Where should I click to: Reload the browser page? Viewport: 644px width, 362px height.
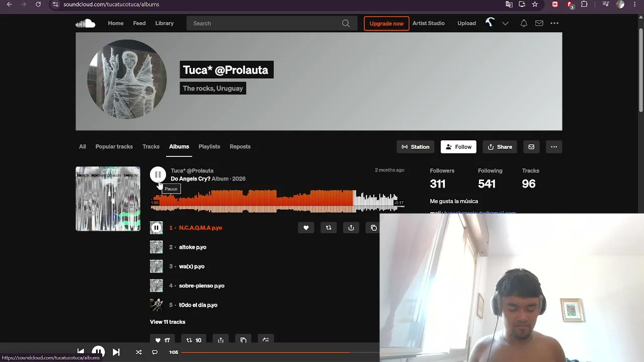(38, 4)
